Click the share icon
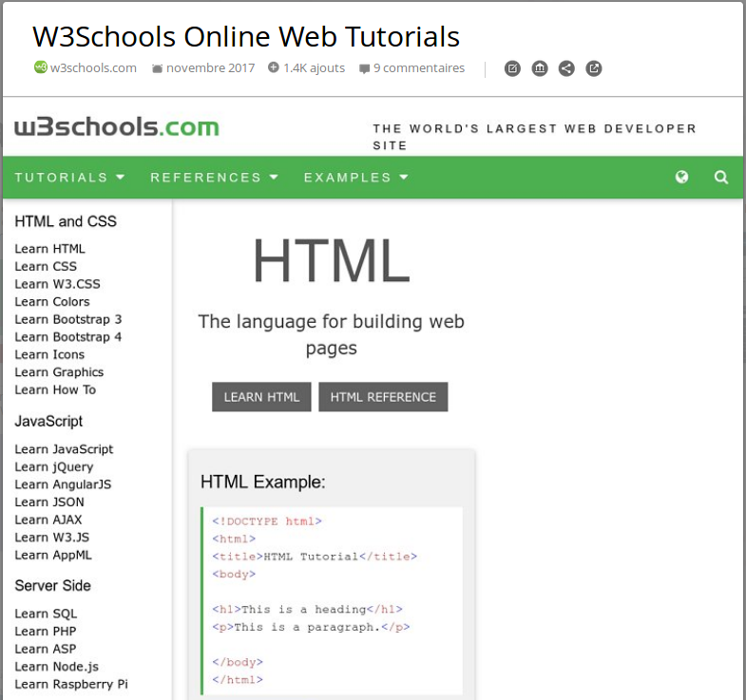The height and width of the screenshot is (700, 746). pyautogui.click(x=566, y=68)
